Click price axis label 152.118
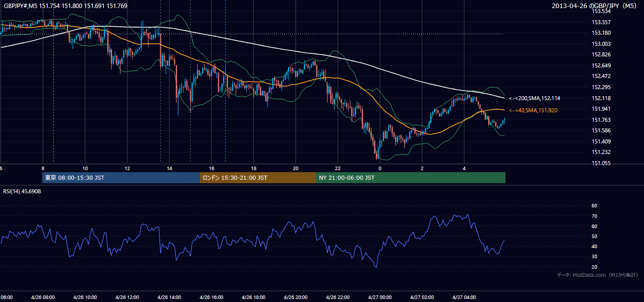The image size is (644, 302). click(601, 98)
